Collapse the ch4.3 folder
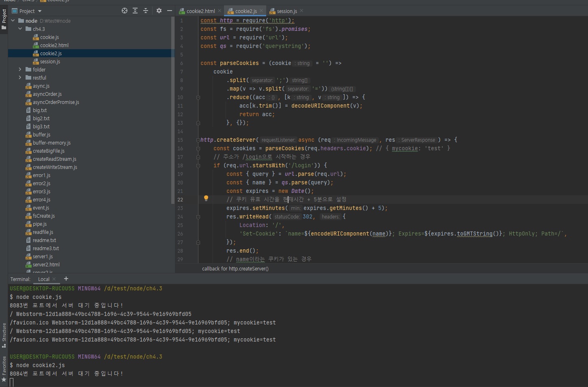 (20, 29)
